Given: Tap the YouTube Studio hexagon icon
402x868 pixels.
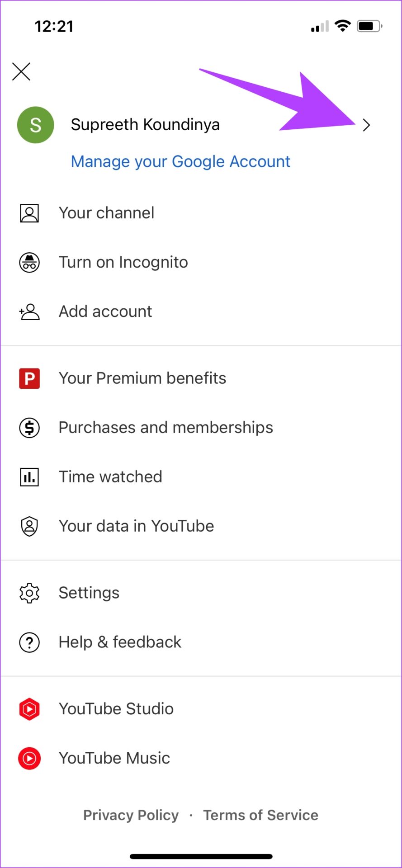Looking at the screenshot, I should tap(29, 709).
